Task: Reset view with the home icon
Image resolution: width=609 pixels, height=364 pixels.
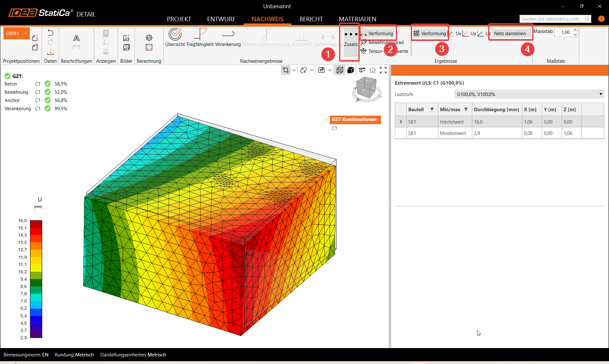Action: (x=373, y=70)
